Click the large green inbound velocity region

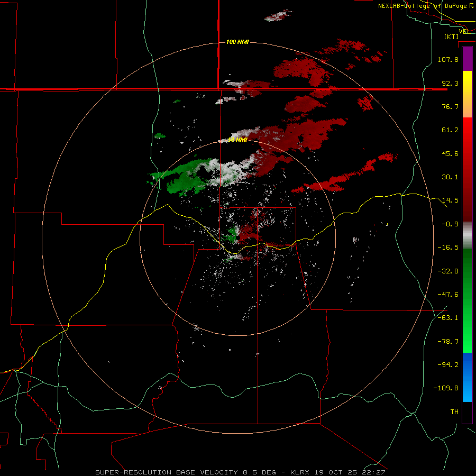tap(185, 176)
